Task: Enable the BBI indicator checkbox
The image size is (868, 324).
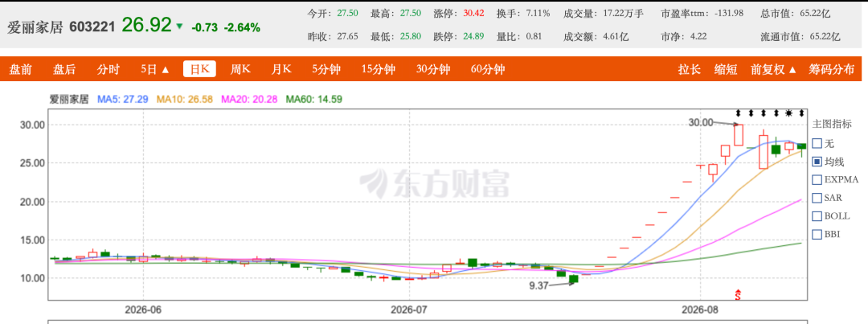Action: pos(817,234)
